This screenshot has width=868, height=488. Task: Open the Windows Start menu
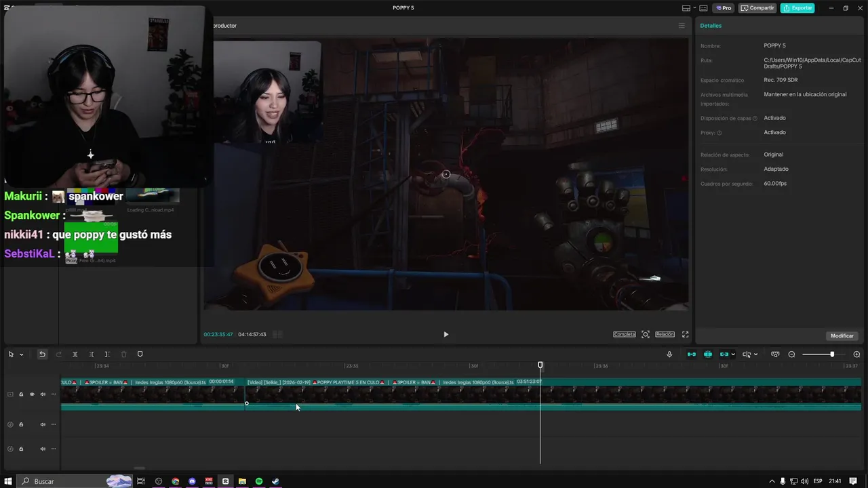[8, 481]
